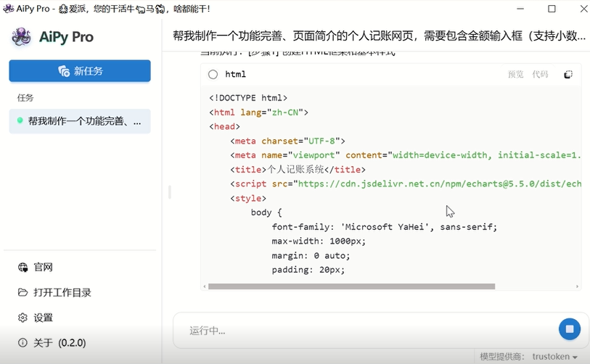Click the folder icon for 打开工作目录
Image resolution: width=590 pixels, height=364 pixels.
(x=22, y=292)
